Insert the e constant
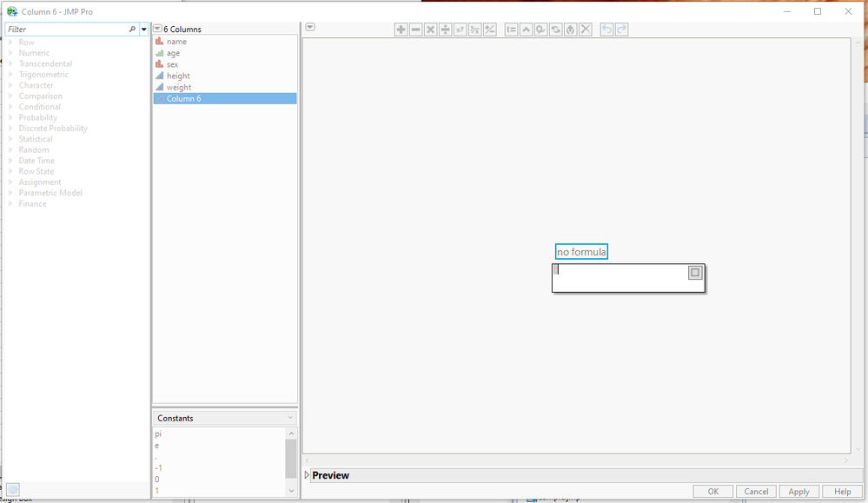868x503 pixels. click(157, 446)
